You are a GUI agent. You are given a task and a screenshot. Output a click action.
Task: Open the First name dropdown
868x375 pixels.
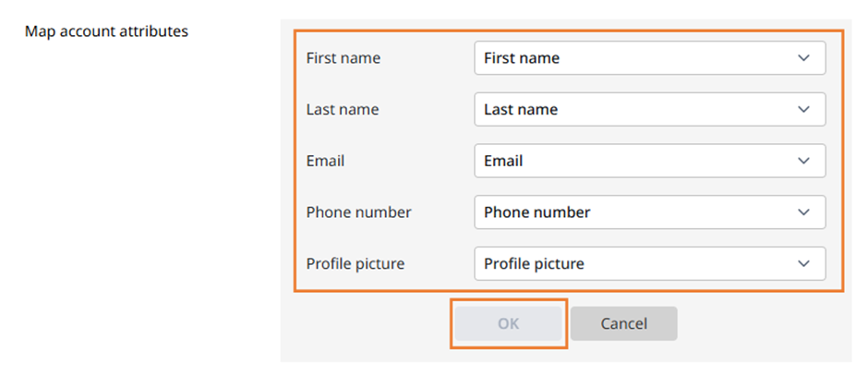click(x=650, y=57)
